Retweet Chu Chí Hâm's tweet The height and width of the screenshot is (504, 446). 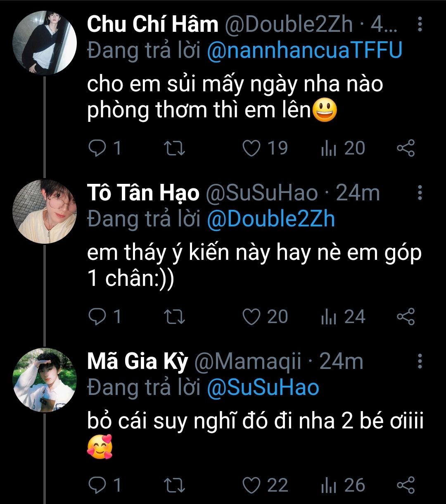(175, 148)
